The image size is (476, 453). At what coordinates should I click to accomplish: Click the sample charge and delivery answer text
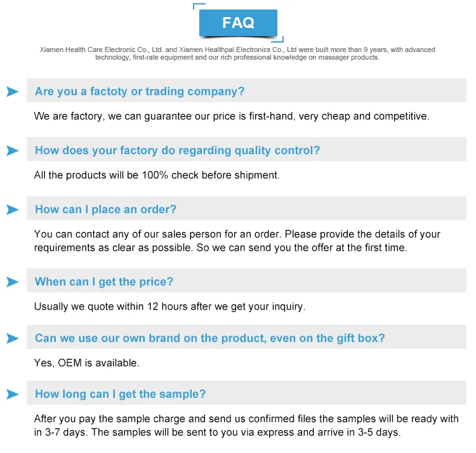tap(246, 426)
